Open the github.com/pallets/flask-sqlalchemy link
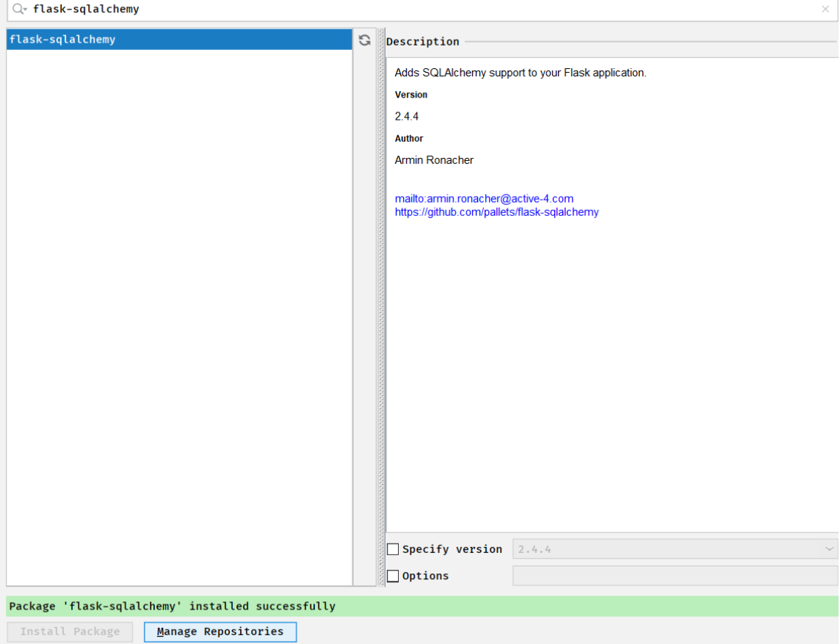Viewport: 840px width, 644px height. coord(496,212)
